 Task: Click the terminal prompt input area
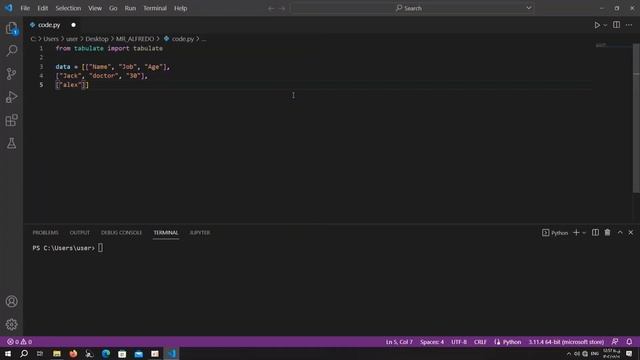pos(100,248)
